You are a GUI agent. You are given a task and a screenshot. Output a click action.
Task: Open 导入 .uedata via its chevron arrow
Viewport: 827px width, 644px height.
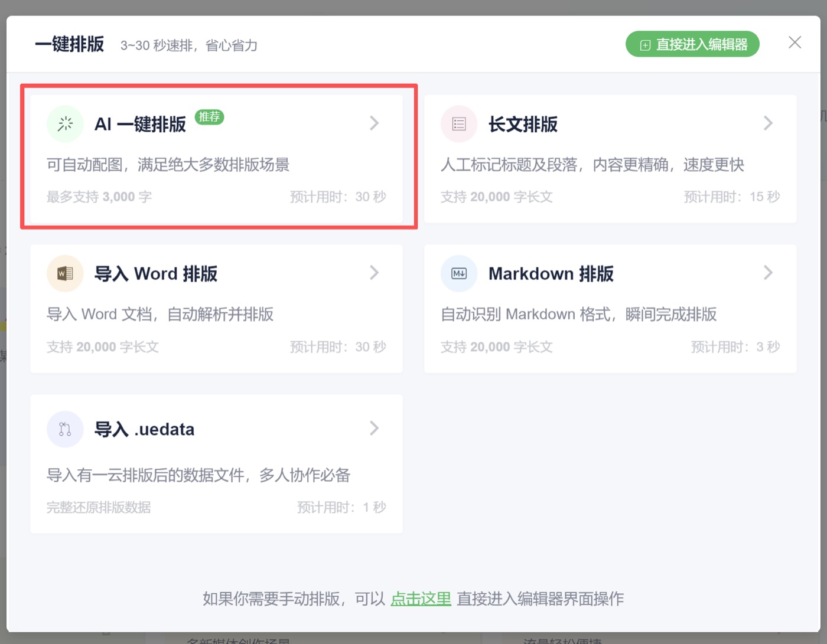374,429
